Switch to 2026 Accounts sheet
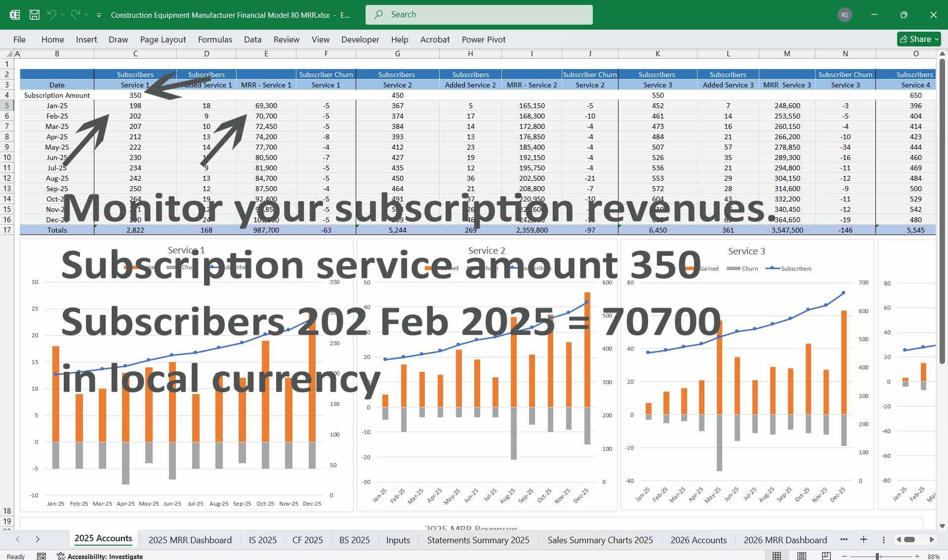This screenshot has height=560, width=948. coord(699,540)
